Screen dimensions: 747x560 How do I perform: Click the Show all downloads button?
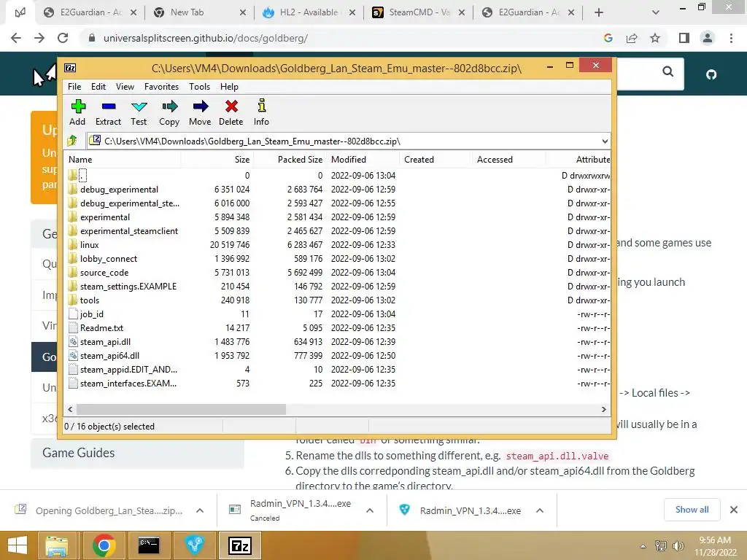point(692,510)
